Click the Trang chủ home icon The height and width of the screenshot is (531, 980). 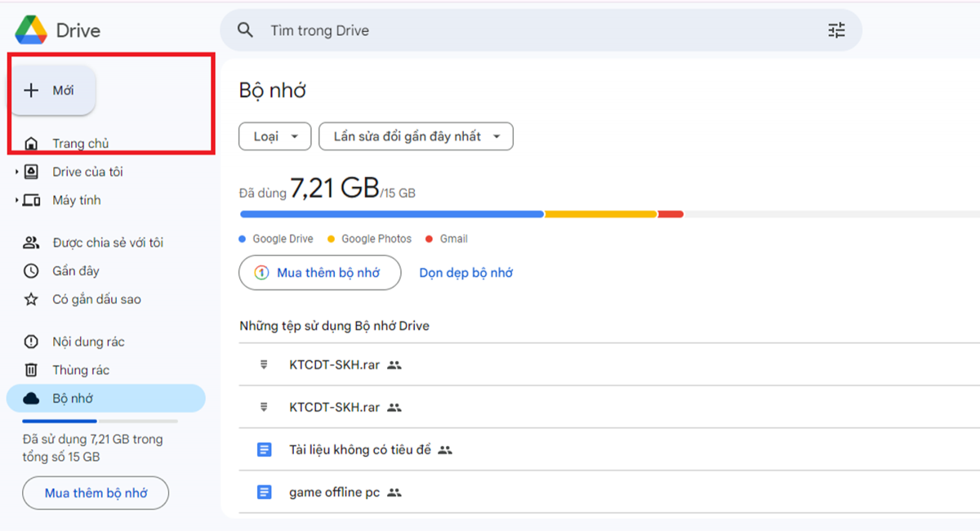coord(31,144)
